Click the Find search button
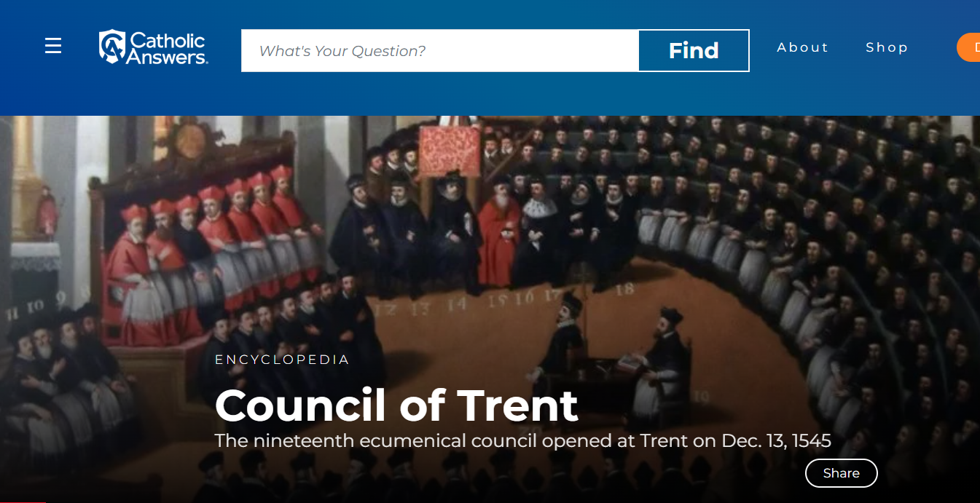The height and width of the screenshot is (503, 980). [x=694, y=51]
